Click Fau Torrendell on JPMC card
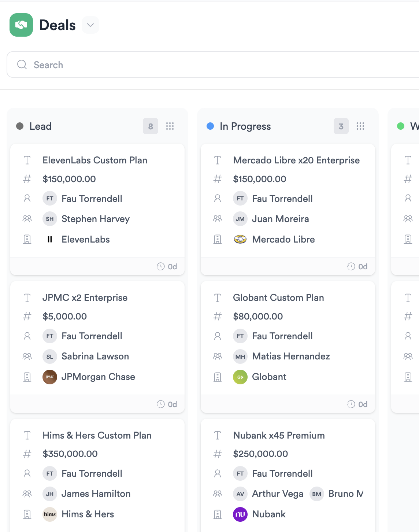This screenshot has width=419, height=532. coord(92,336)
